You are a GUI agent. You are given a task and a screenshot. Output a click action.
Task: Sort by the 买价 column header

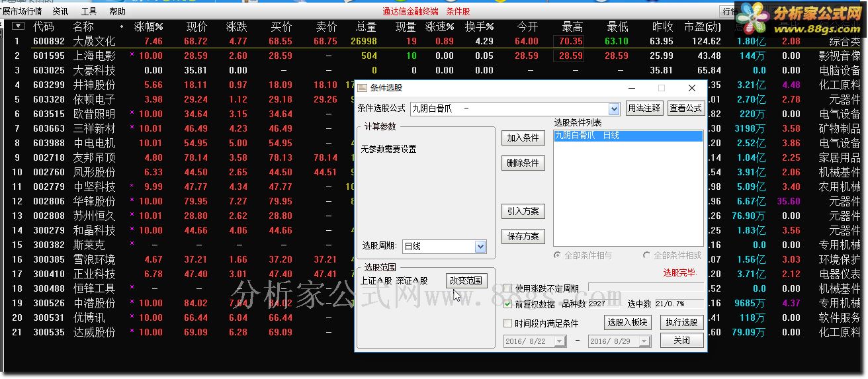tap(281, 26)
